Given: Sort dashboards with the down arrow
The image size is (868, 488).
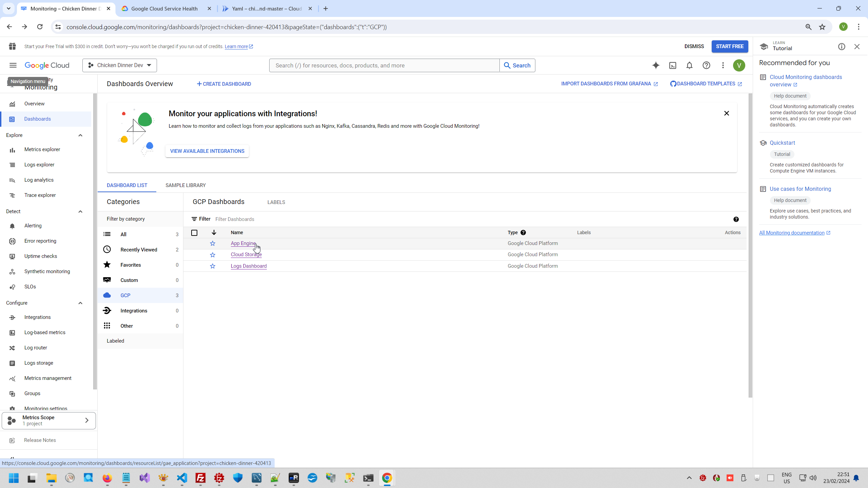Looking at the screenshot, I should pyautogui.click(x=214, y=232).
